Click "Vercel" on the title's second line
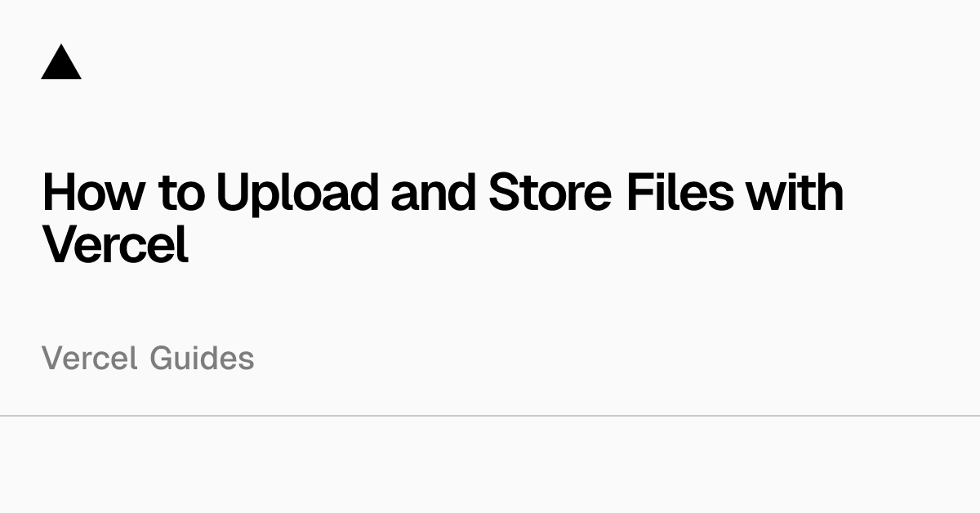Image resolution: width=980 pixels, height=513 pixels. (x=115, y=244)
